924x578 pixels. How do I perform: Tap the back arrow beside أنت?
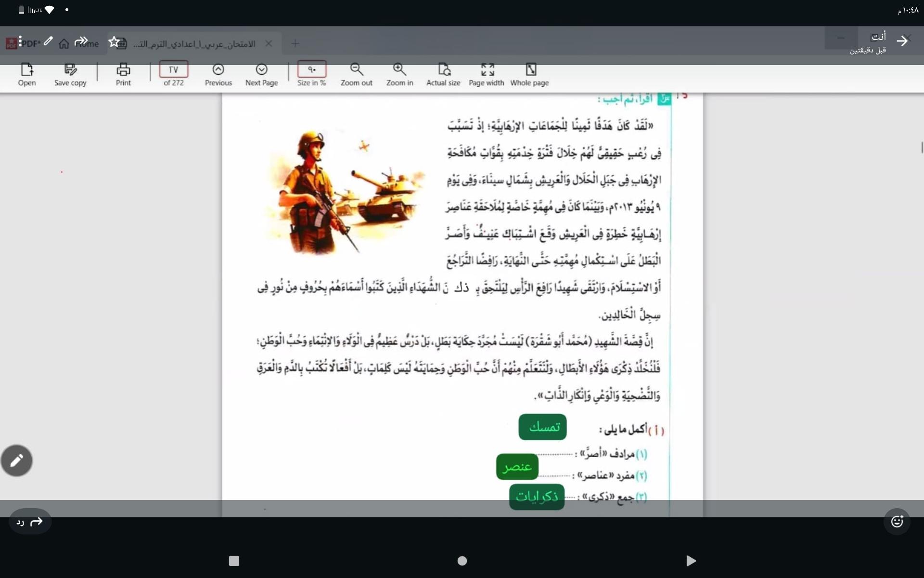pyautogui.click(x=902, y=41)
